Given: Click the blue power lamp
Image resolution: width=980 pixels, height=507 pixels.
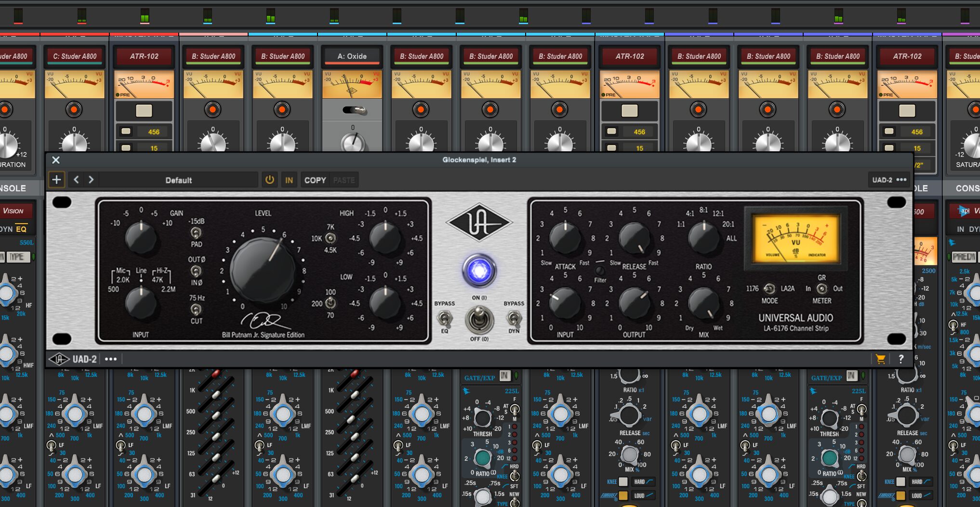Looking at the screenshot, I should [479, 271].
